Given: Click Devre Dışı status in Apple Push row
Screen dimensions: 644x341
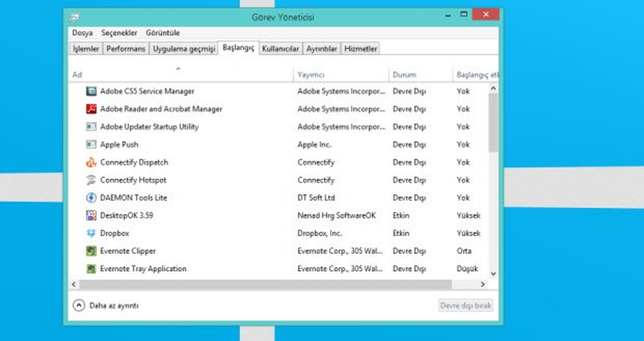Looking at the screenshot, I should pos(409,144).
